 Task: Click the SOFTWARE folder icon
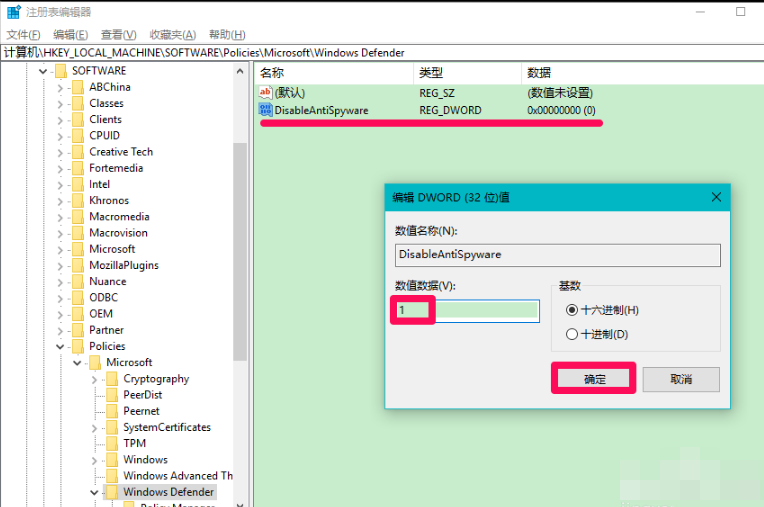point(60,71)
